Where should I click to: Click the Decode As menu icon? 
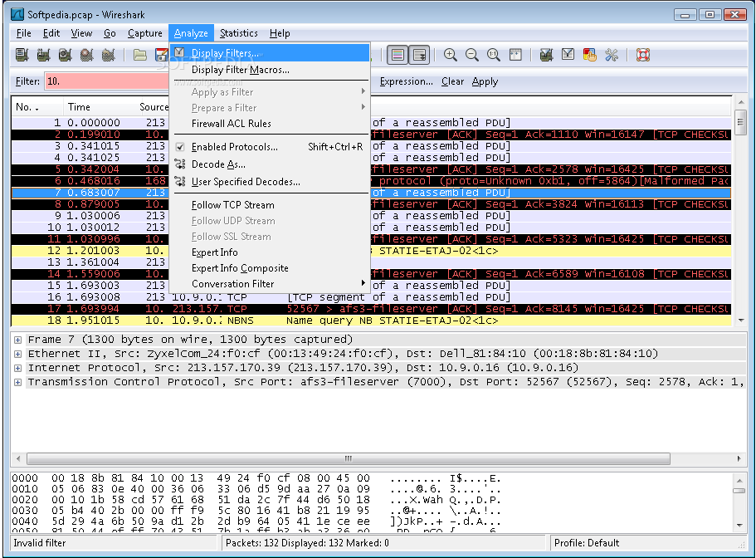(x=180, y=164)
